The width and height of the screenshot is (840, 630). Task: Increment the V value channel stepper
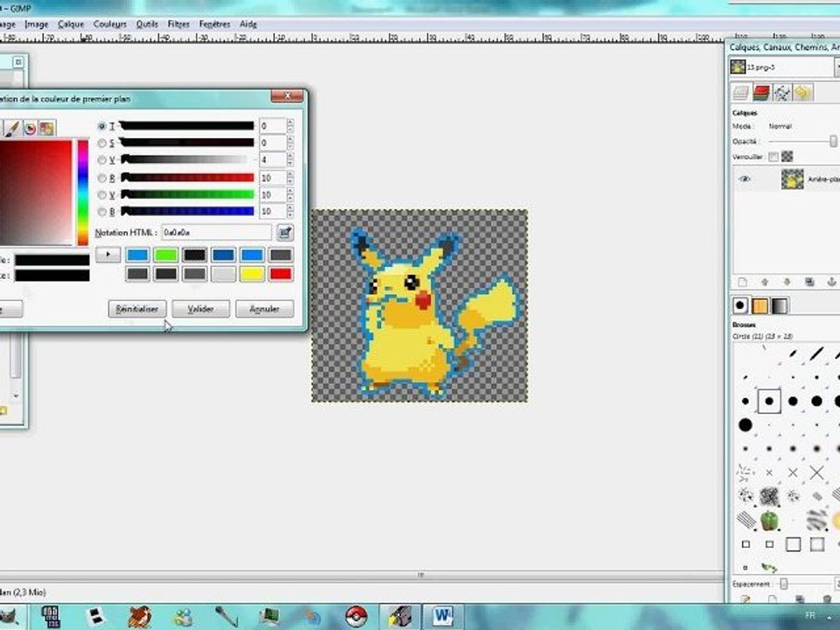pos(290,156)
